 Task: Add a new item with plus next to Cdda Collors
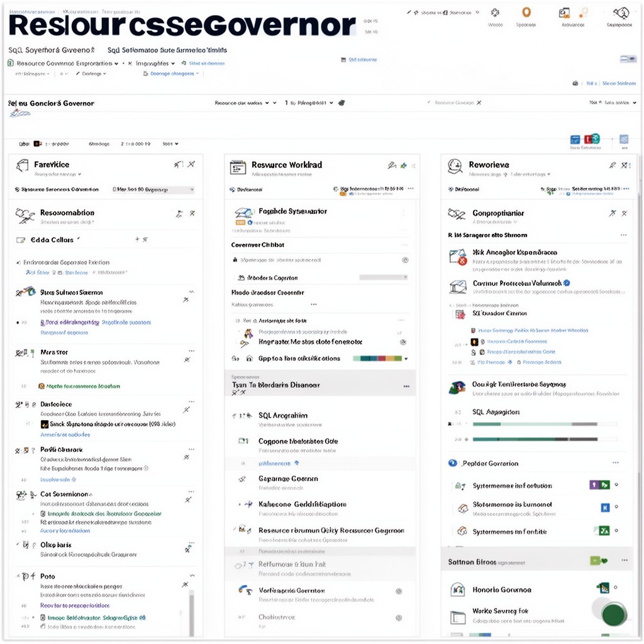point(137,239)
